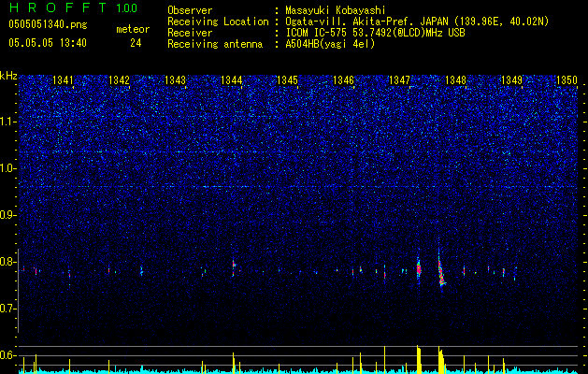
Task: Select location text Ogata-vill. Akita-Pref. JAPAN
Action: (366, 22)
